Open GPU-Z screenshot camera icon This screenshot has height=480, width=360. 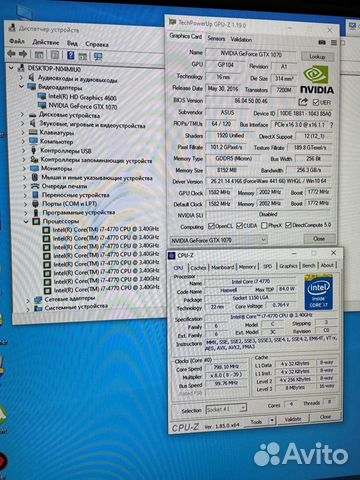tap(322, 42)
